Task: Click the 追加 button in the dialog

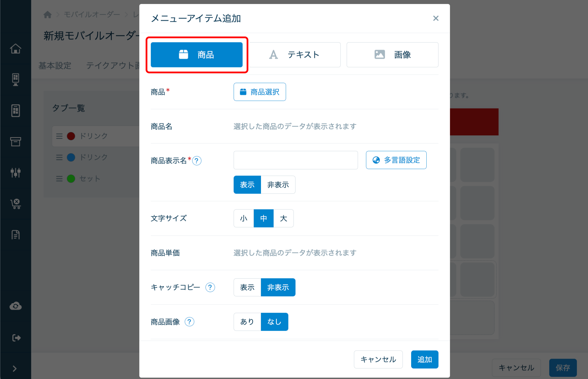Action: (x=424, y=359)
